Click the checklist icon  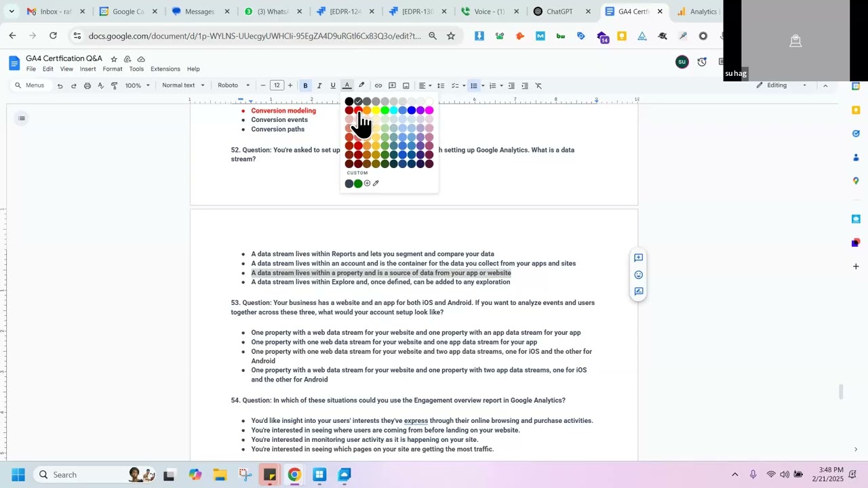(455, 85)
